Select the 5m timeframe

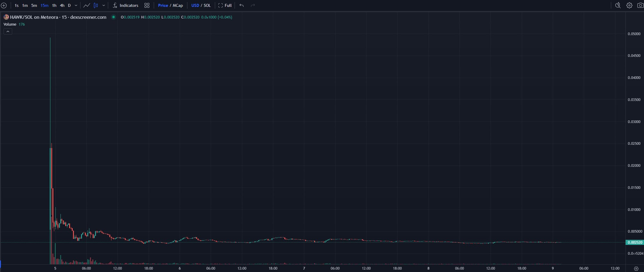pos(34,5)
